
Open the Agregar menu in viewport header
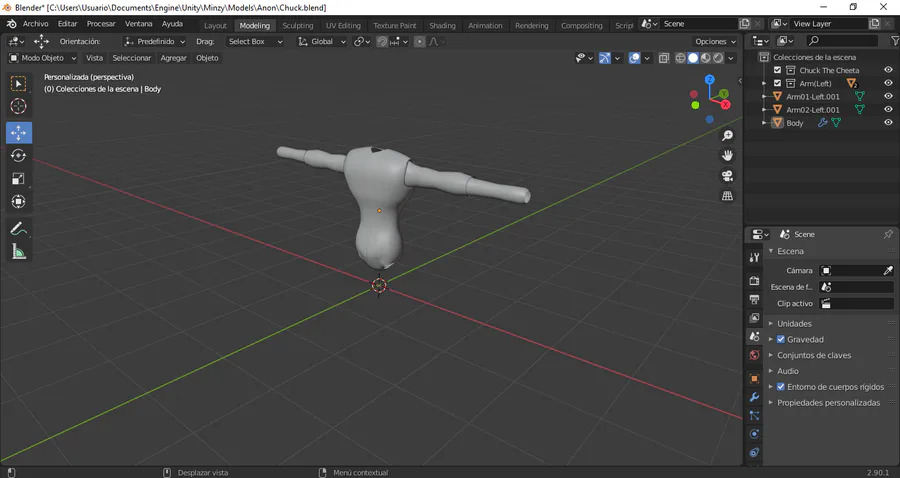[173, 58]
